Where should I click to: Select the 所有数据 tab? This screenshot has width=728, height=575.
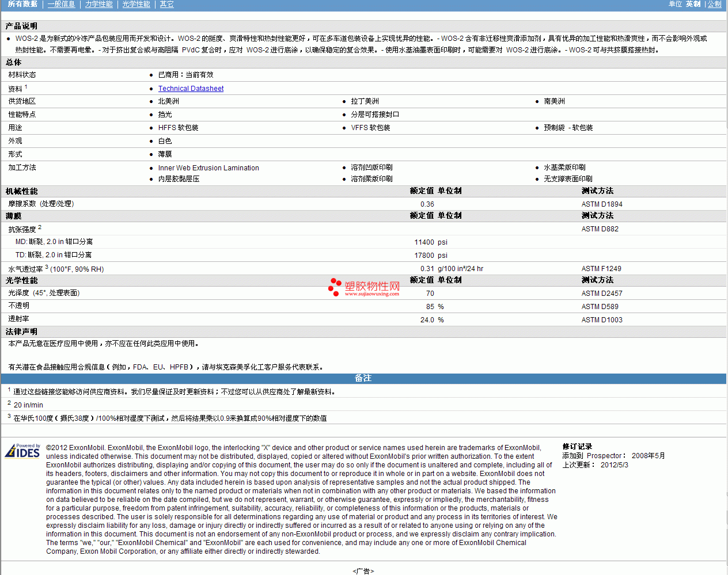22,4
